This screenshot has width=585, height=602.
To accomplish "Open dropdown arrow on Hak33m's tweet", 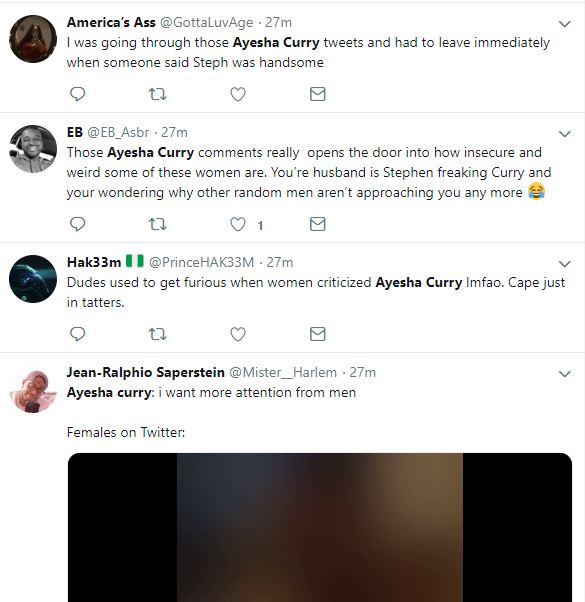I will click(564, 264).
